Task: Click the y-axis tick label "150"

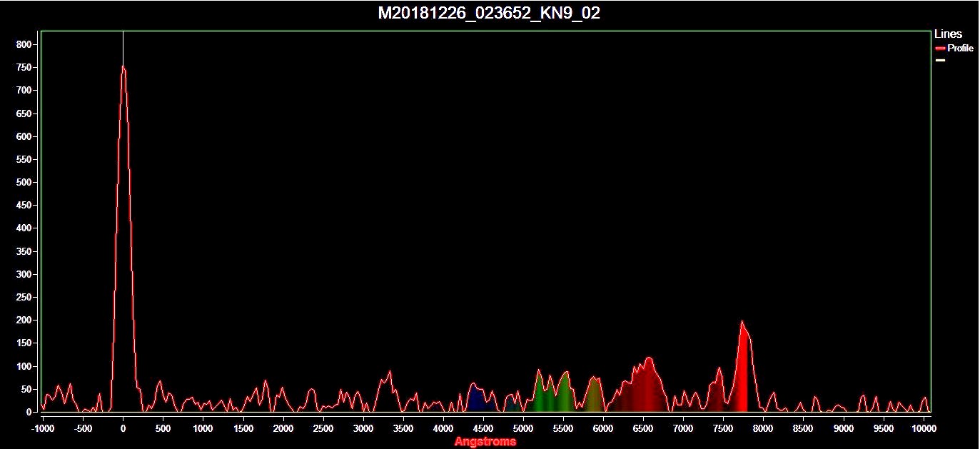Action: (24, 343)
